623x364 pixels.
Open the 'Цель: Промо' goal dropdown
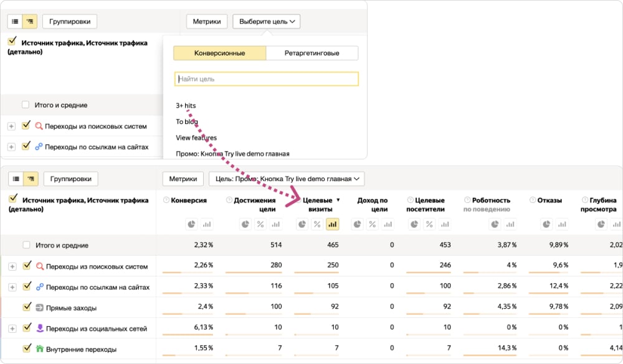(286, 179)
